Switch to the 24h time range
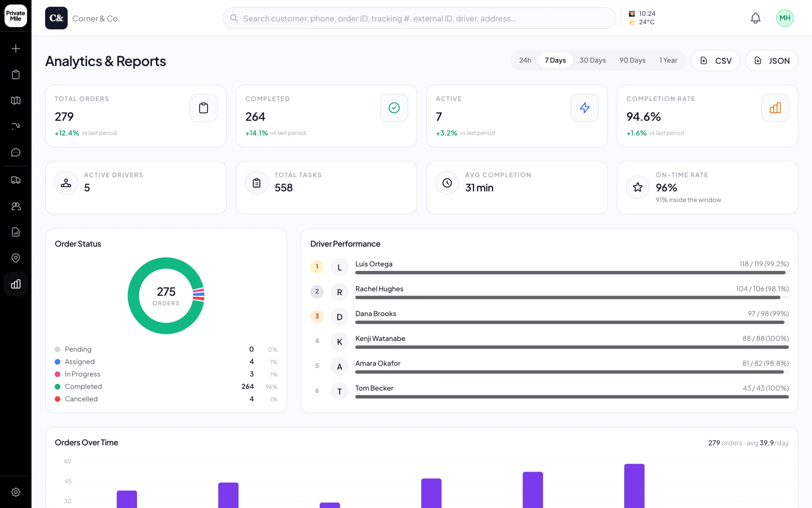This screenshot has height=508, width=812. point(525,60)
